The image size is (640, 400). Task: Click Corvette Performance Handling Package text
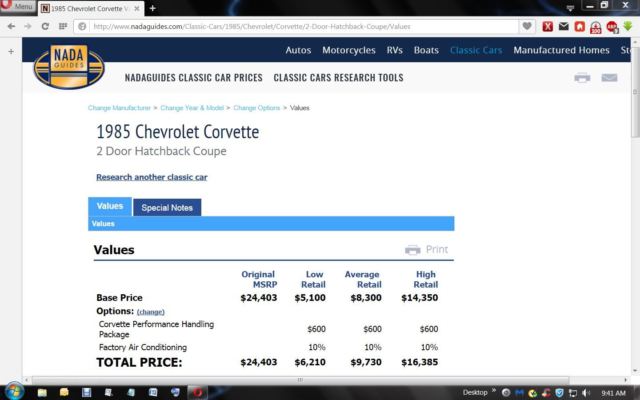pyautogui.click(x=156, y=329)
